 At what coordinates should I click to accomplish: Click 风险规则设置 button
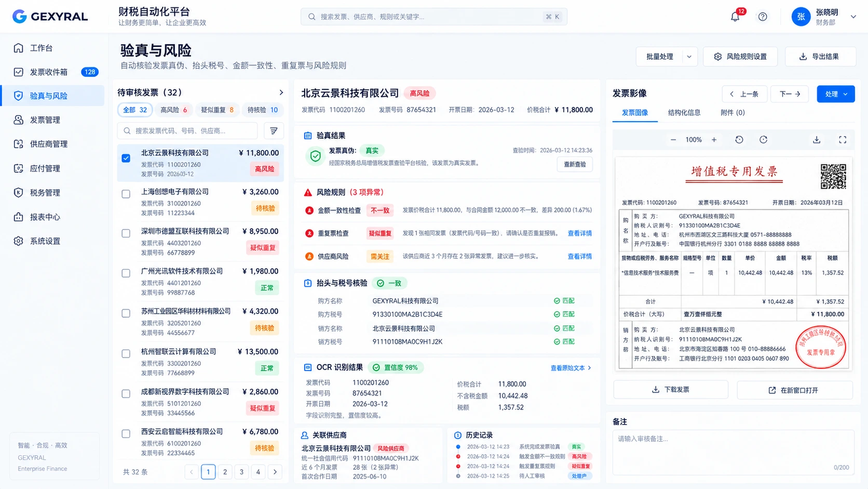[x=740, y=57]
